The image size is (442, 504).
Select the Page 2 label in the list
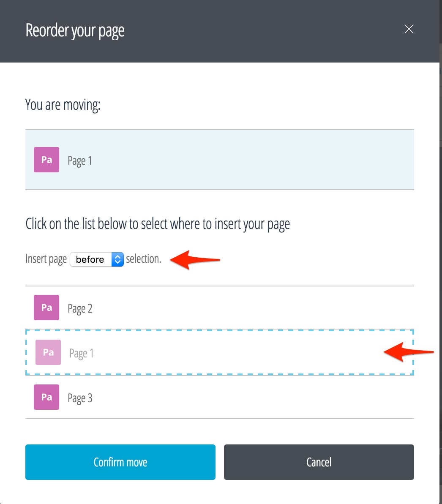tap(80, 309)
